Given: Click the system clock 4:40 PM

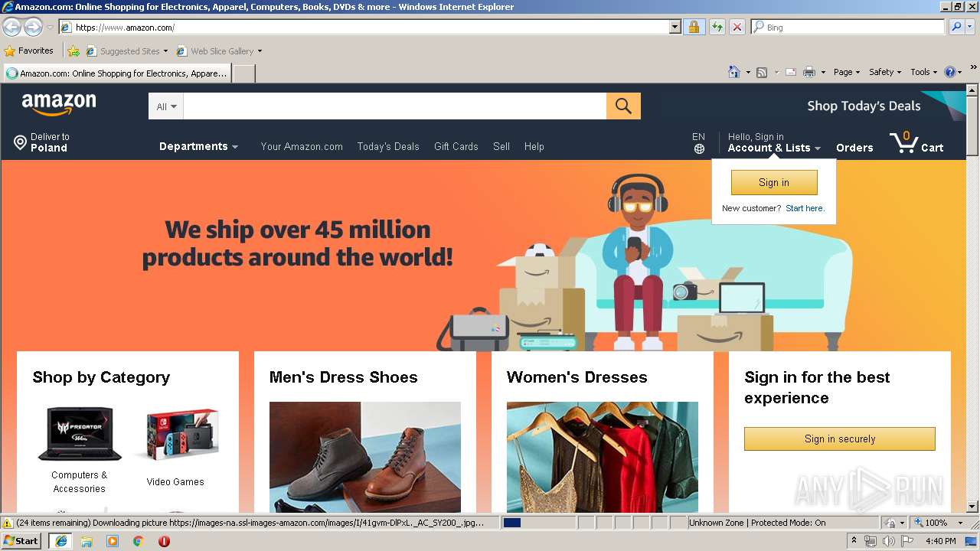Looking at the screenshot, I should [940, 541].
